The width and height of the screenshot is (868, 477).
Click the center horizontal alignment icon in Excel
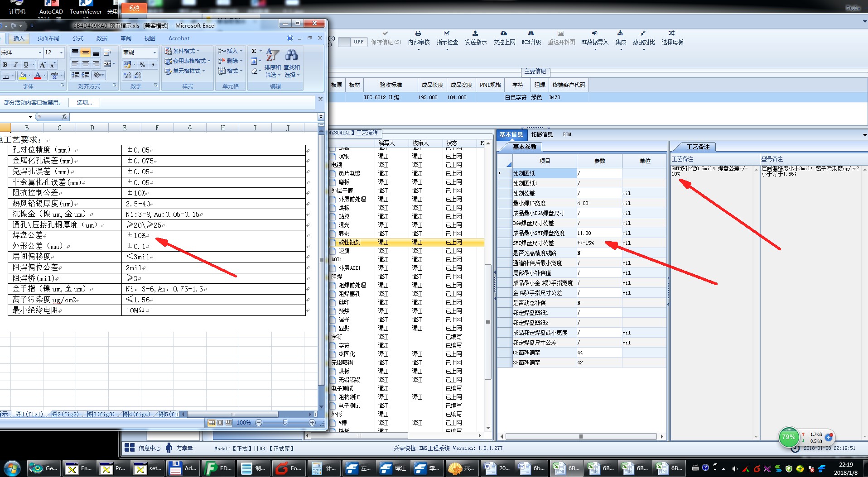(86, 64)
